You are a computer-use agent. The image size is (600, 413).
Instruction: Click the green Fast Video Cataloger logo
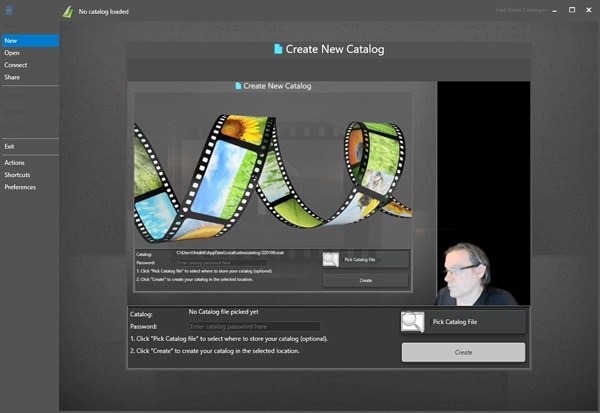pos(68,11)
